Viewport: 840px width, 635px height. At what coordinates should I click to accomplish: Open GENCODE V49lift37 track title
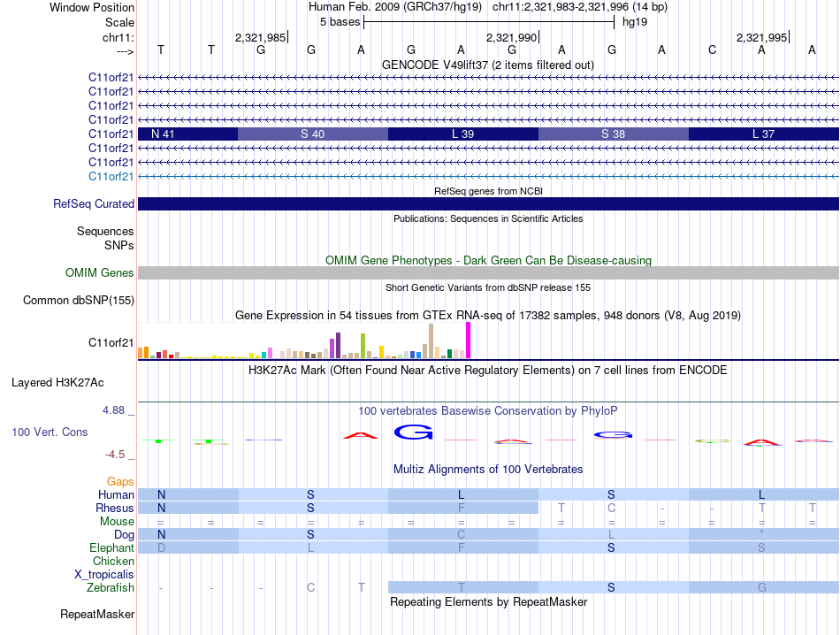pos(488,65)
